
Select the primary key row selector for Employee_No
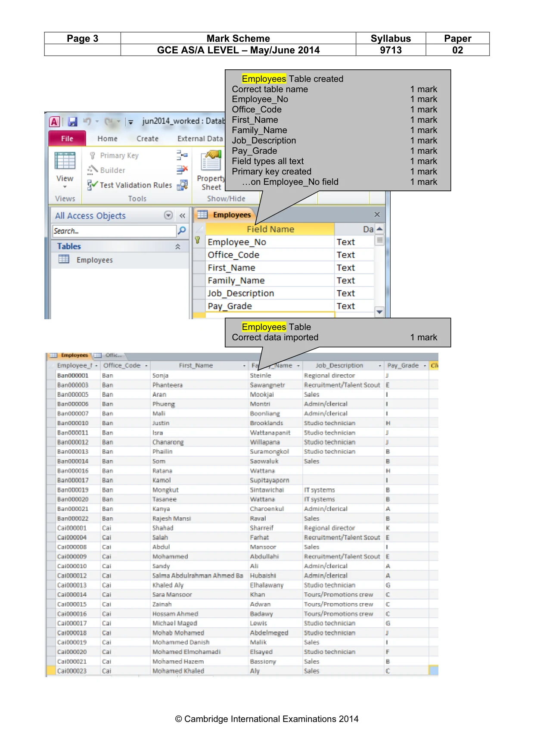[198, 242]
